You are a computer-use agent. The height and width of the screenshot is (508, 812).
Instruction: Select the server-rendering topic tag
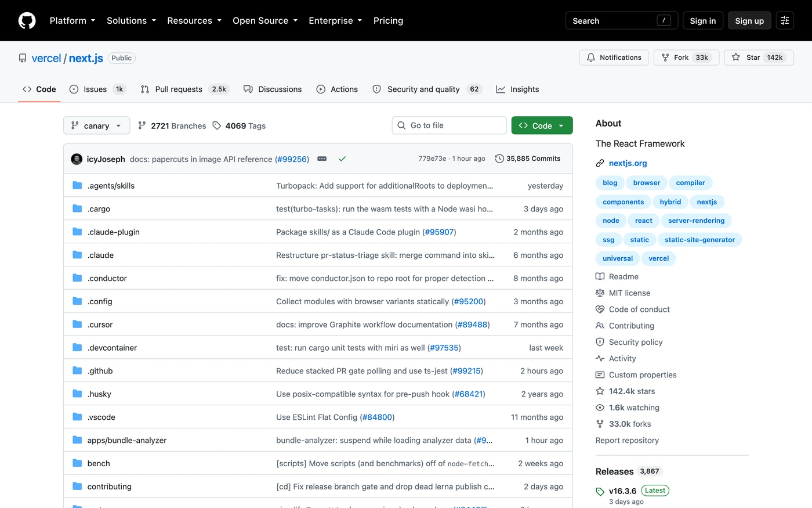click(696, 221)
